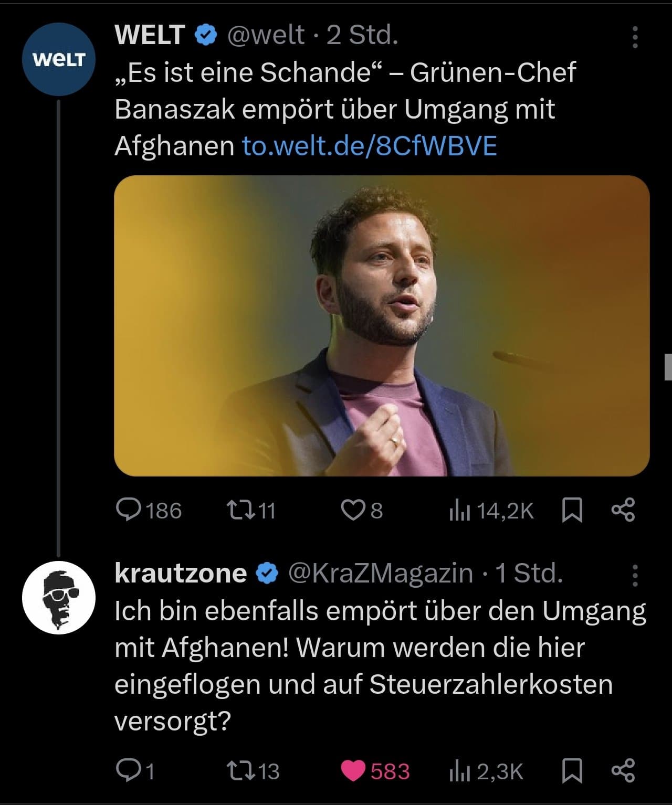
Task: Open the WELT profile avatar
Action: point(58,59)
